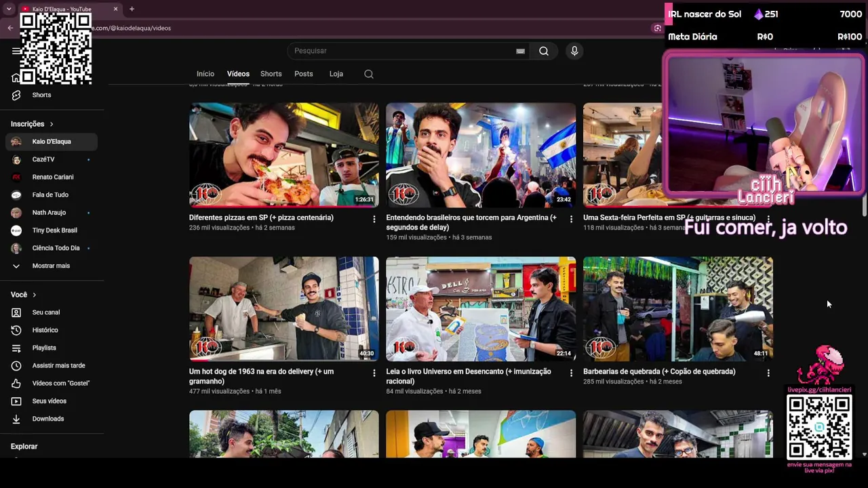Close the Kaio D'Elaqua browser tab
868x488 pixels.
(x=115, y=9)
